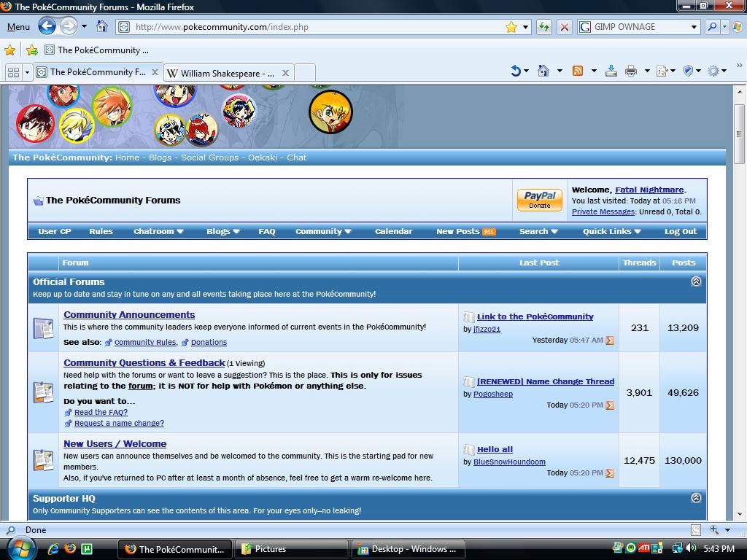Open the blank new tab button
The height and width of the screenshot is (560, 747).
click(x=305, y=73)
